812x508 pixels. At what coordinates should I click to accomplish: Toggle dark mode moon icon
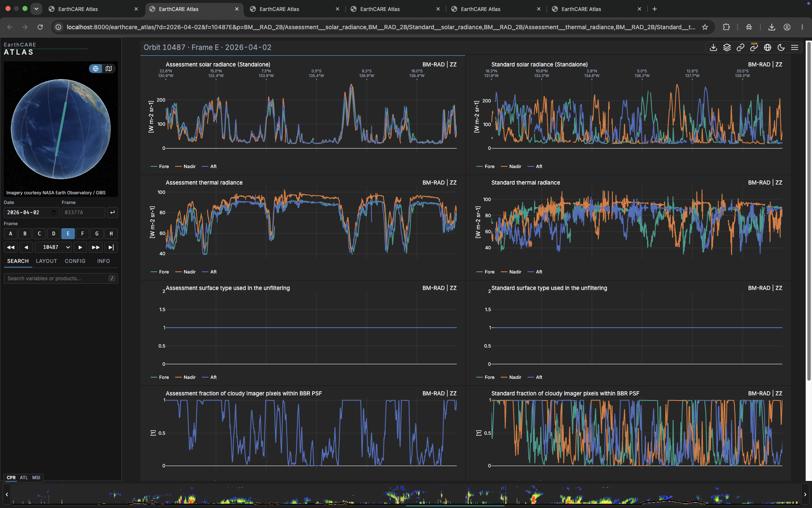click(x=781, y=47)
